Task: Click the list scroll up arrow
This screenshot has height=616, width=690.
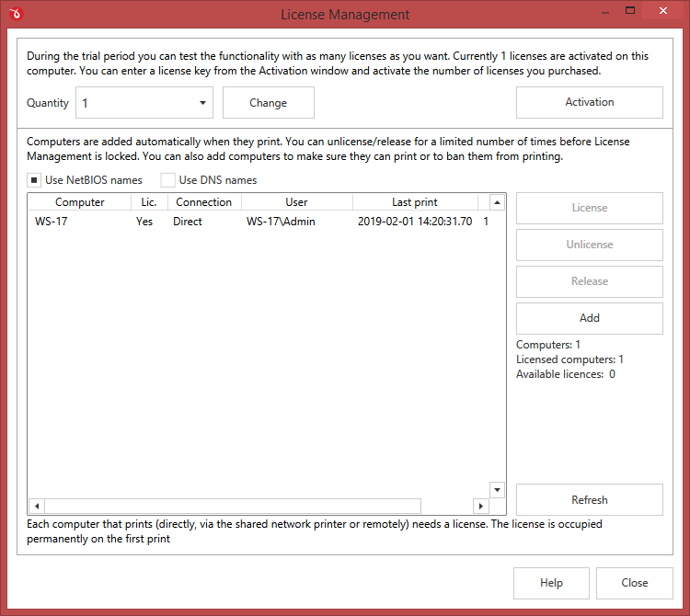Action: coord(497,202)
